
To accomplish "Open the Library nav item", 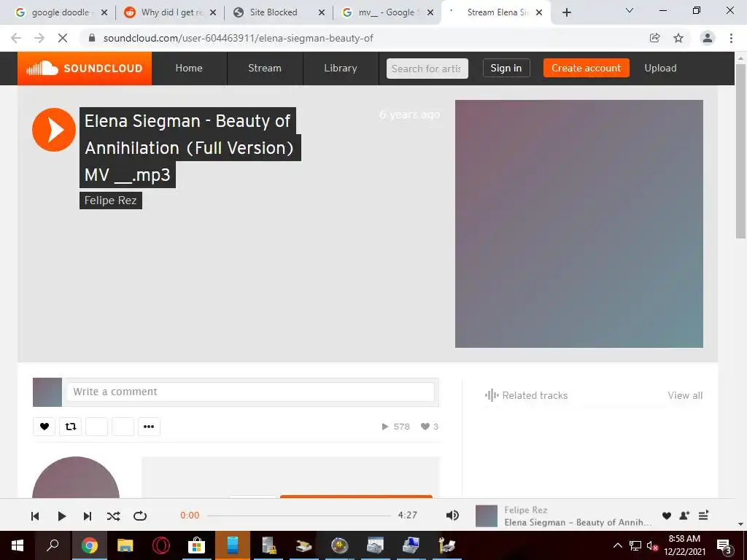I will 340,68.
